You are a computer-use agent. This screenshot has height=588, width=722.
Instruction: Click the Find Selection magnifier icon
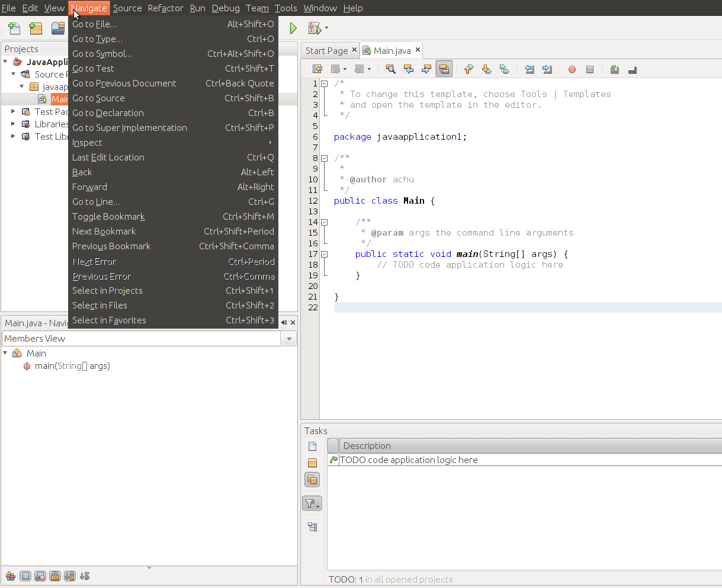[x=390, y=69]
